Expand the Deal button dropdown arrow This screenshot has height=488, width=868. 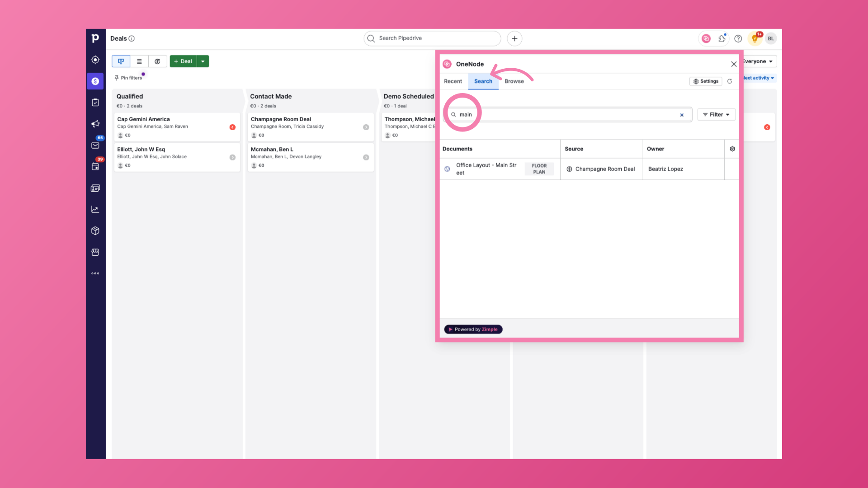pos(203,61)
